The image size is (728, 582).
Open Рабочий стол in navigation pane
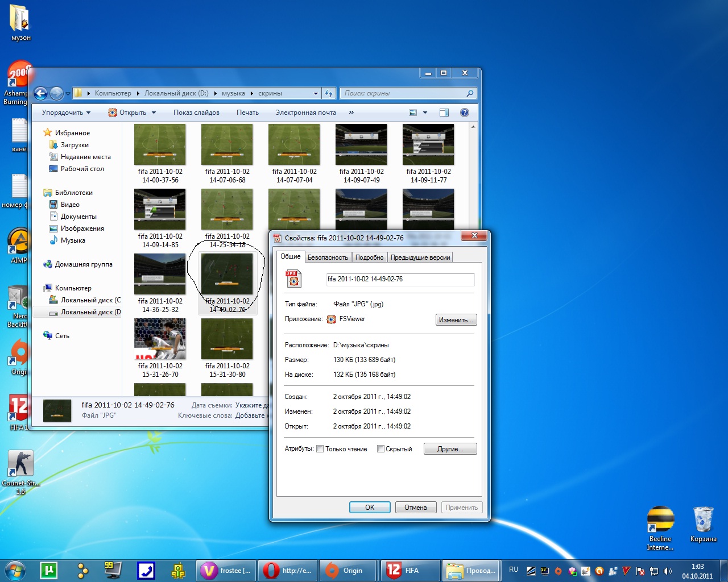(82, 169)
